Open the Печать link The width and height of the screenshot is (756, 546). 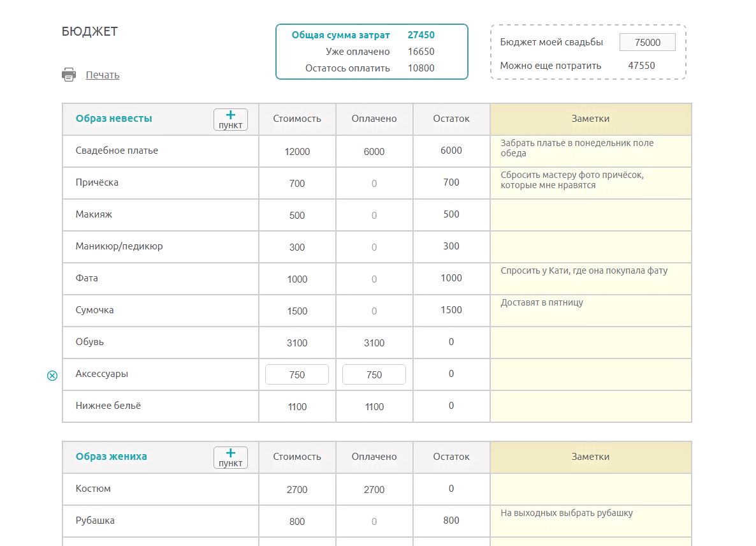click(103, 75)
